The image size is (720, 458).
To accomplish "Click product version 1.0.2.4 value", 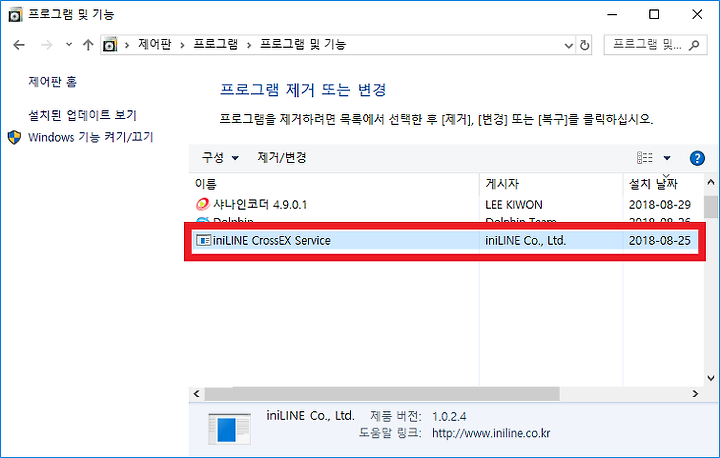I will point(449,417).
